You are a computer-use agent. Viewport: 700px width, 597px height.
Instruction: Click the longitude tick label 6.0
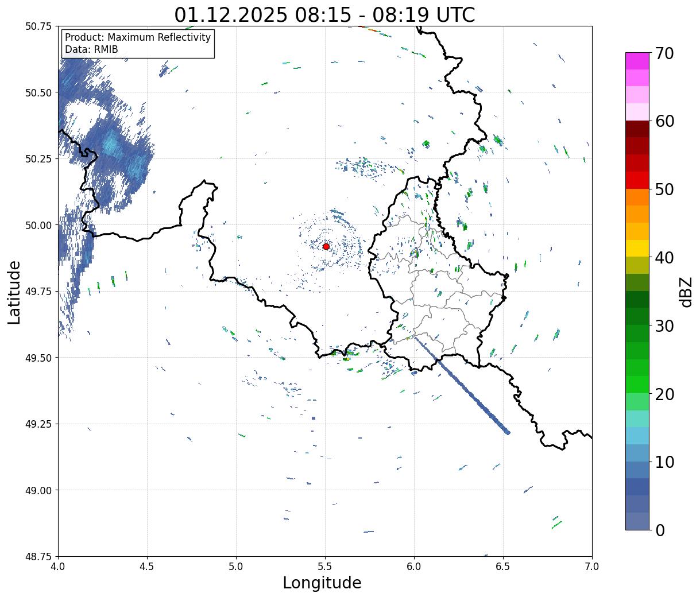(414, 567)
